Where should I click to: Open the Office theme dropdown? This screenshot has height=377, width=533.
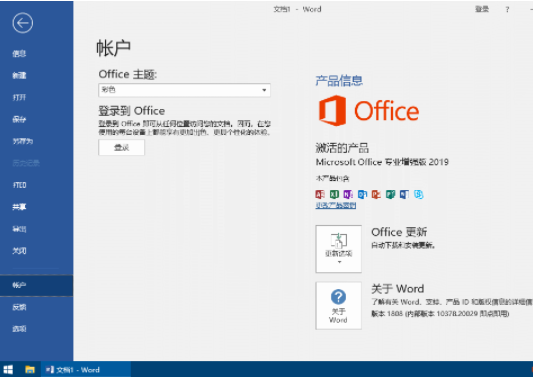coord(185,90)
